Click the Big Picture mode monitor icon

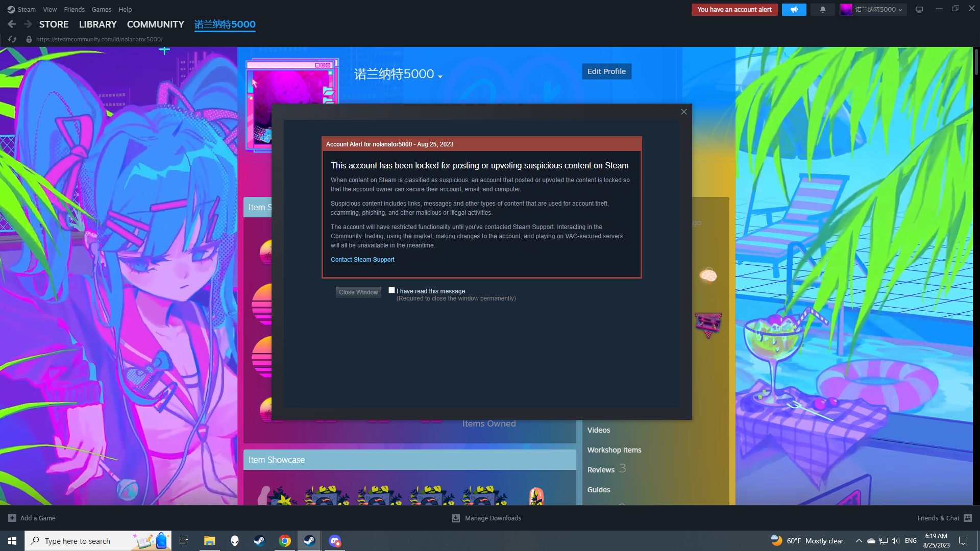[919, 10]
